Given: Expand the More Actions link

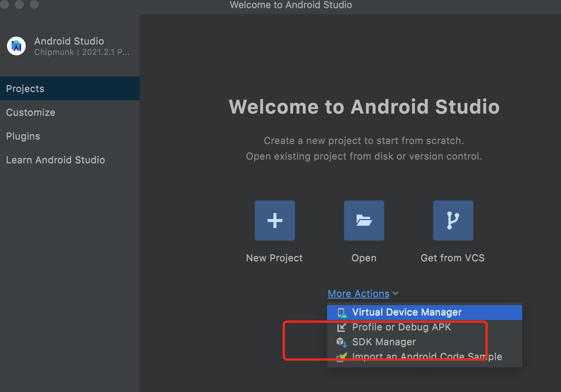Looking at the screenshot, I should pos(359,294).
